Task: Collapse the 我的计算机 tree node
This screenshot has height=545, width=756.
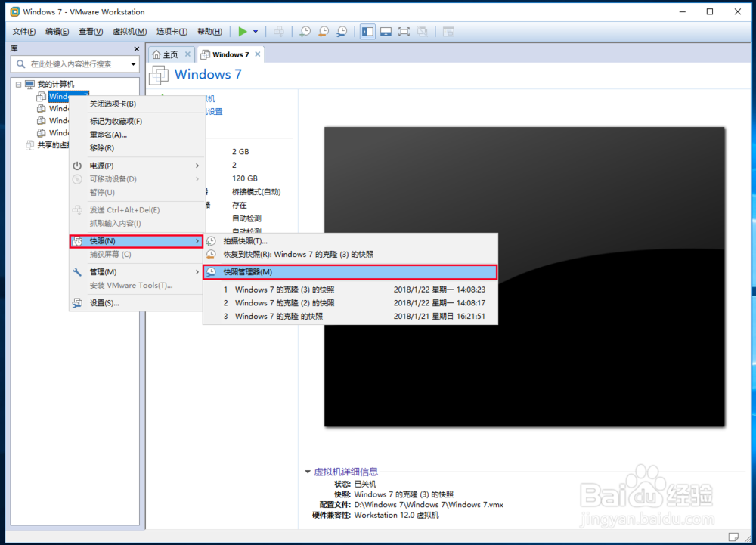Action: [x=18, y=85]
